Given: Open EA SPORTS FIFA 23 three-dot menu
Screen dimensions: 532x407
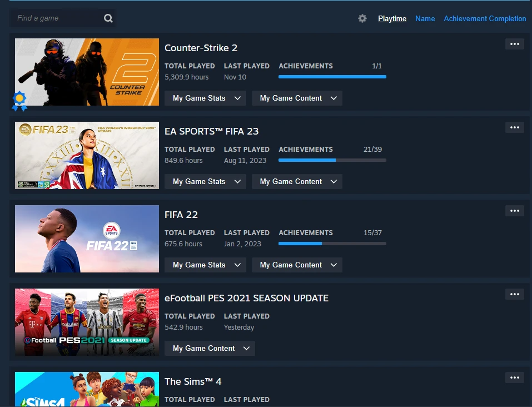Looking at the screenshot, I should pyautogui.click(x=514, y=128).
